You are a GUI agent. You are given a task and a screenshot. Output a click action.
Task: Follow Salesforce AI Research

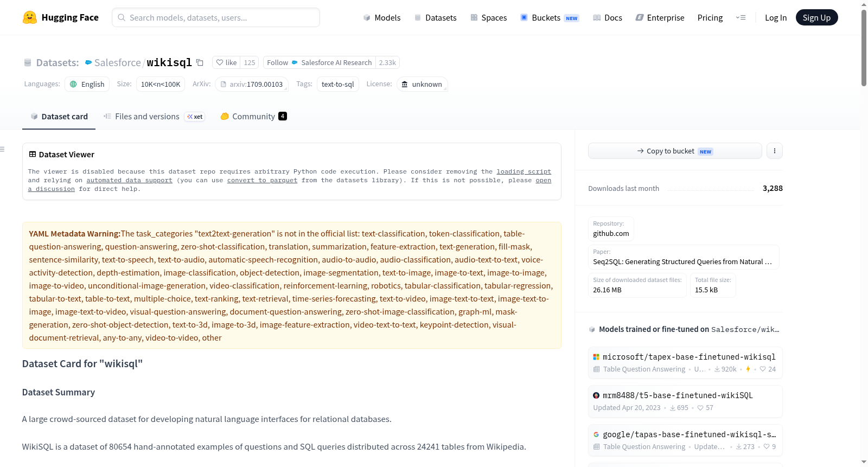(x=320, y=62)
